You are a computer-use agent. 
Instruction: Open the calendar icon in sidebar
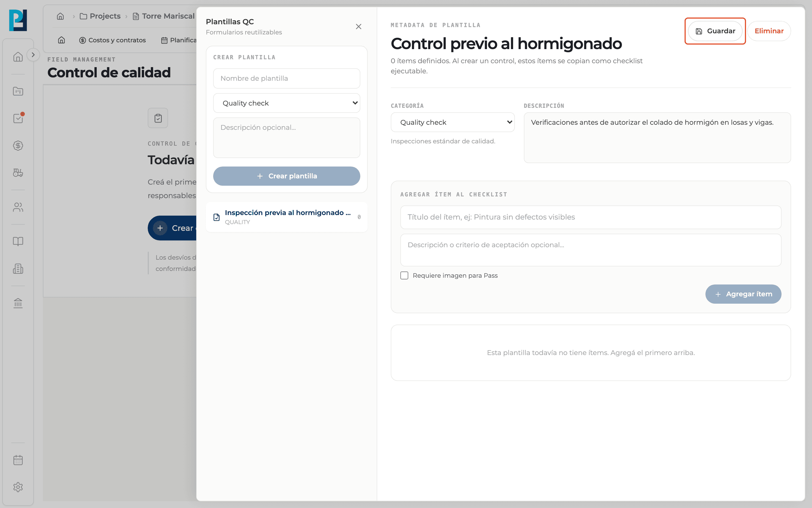pyautogui.click(x=18, y=460)
